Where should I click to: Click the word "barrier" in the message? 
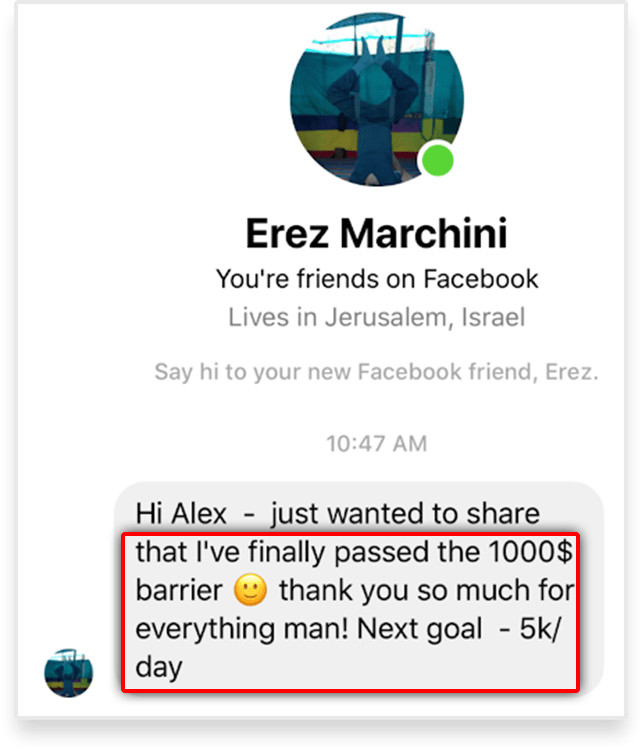point(179,590)
